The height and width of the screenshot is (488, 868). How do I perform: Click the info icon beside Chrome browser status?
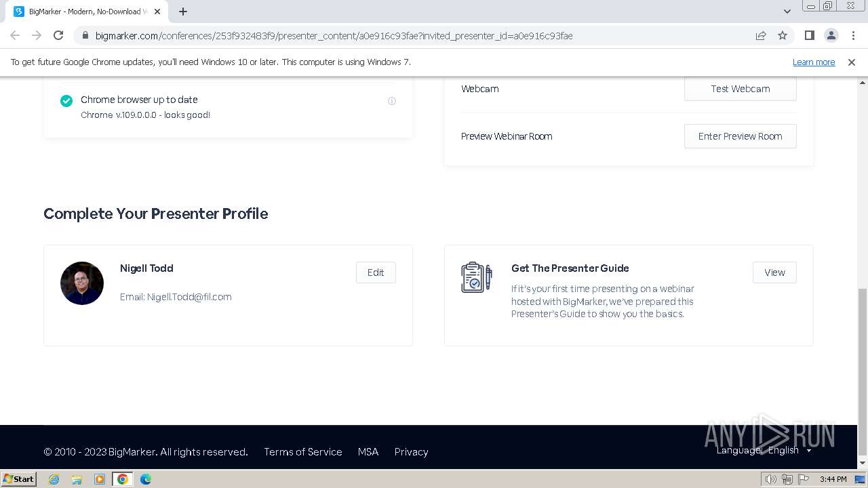392,101
